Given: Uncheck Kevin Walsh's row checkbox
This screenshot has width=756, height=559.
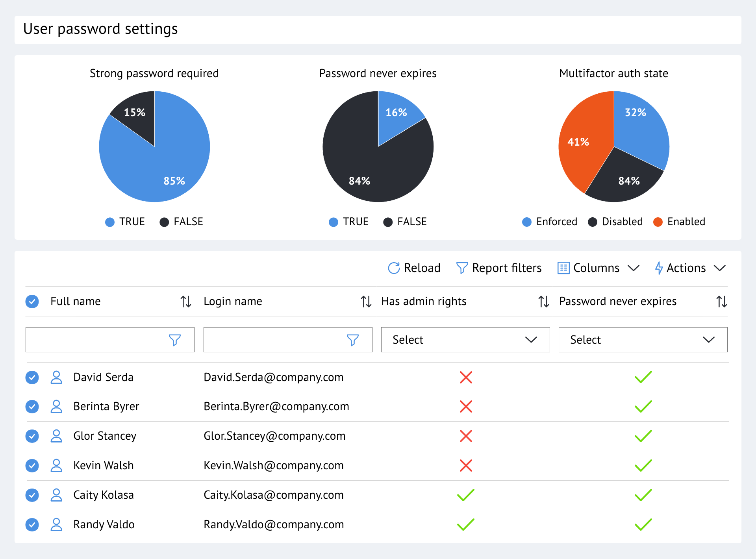Looking at the screenshot, I should pos(32,465).
